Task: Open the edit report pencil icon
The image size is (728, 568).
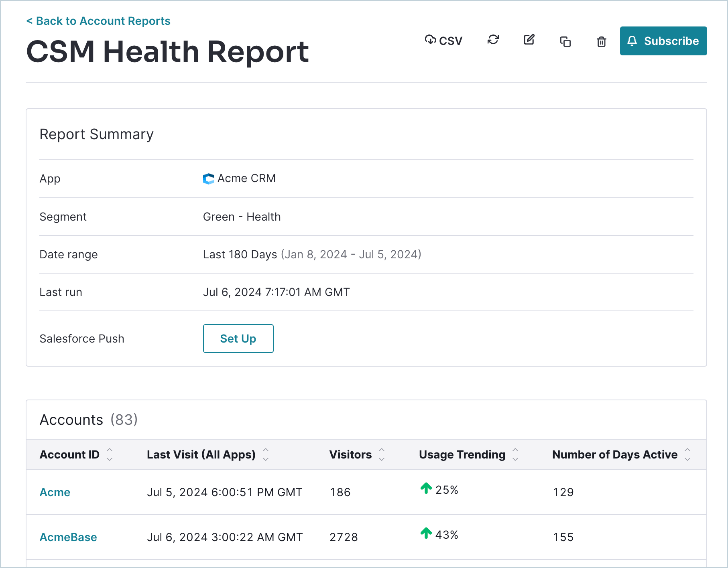Action: pyautogui.click(x=529, y=40)
